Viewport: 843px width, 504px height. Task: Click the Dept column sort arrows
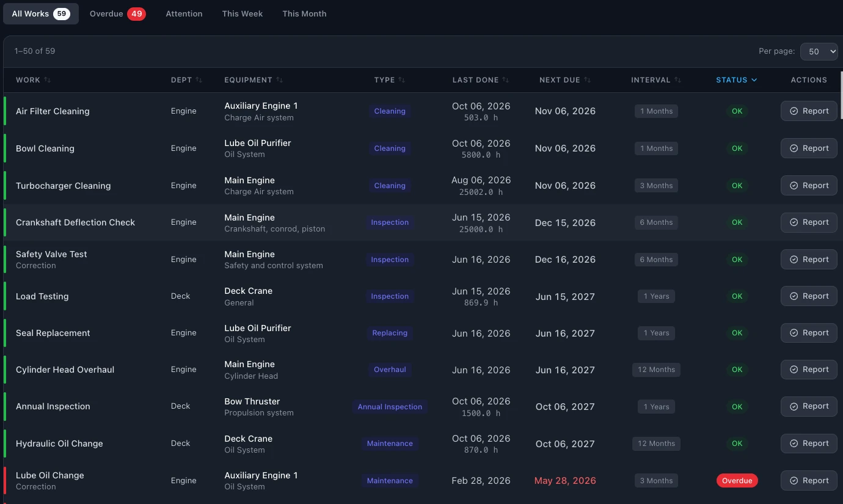point(199,80)
